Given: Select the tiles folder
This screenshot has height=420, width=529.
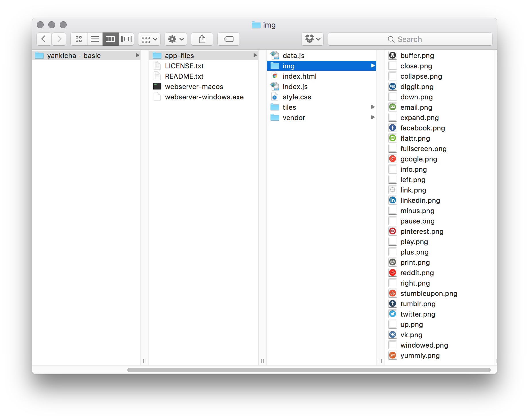Looking at the screenshot, I should coord(321,107).
